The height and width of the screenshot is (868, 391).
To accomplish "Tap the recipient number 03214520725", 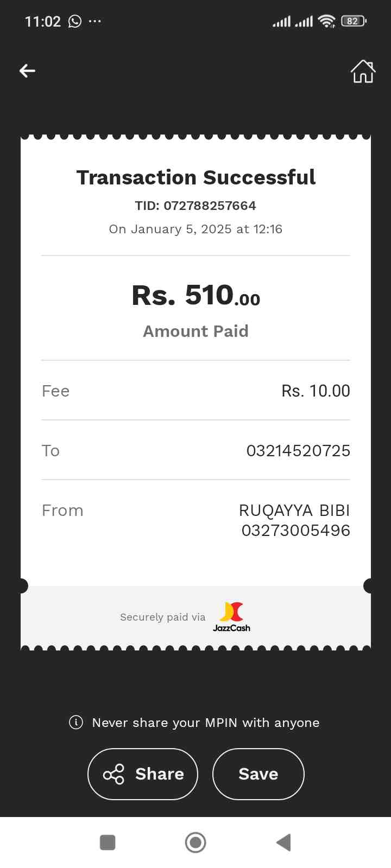I will 298,451.
